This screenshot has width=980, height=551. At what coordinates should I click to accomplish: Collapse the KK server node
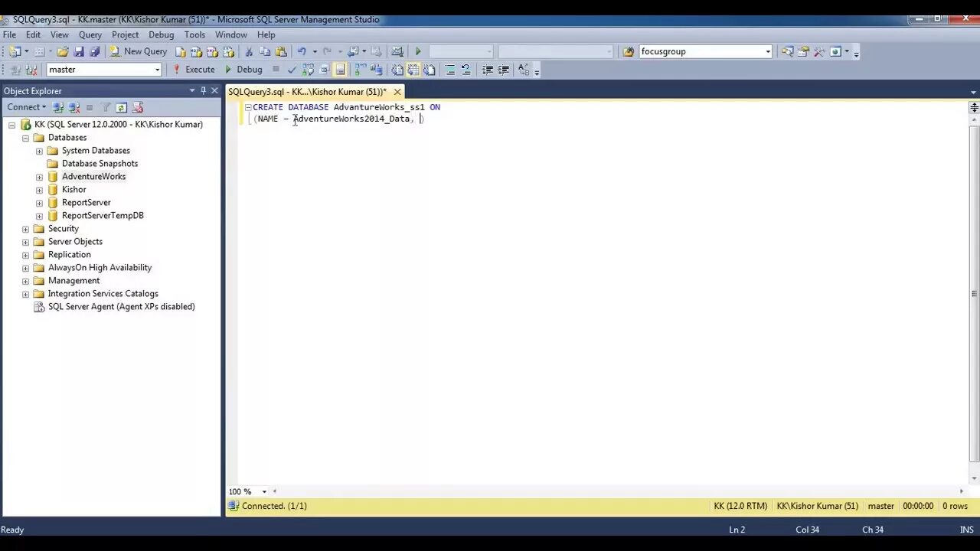pyautogui.click(x=11, y=125)
